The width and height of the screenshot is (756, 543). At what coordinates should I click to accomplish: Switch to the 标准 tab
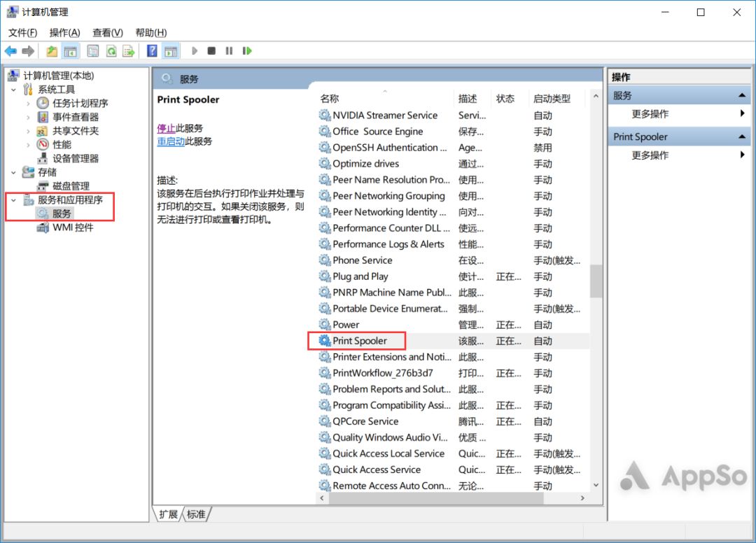[196, 514]
